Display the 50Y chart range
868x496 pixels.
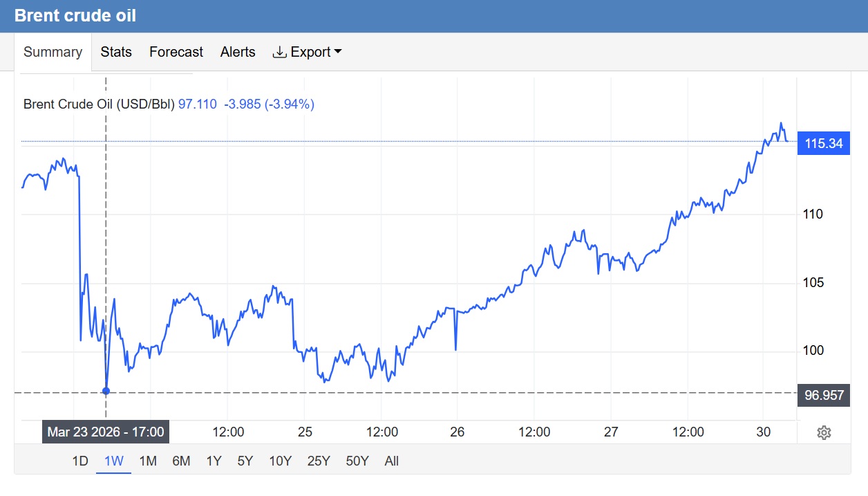(x=357, y=461)
